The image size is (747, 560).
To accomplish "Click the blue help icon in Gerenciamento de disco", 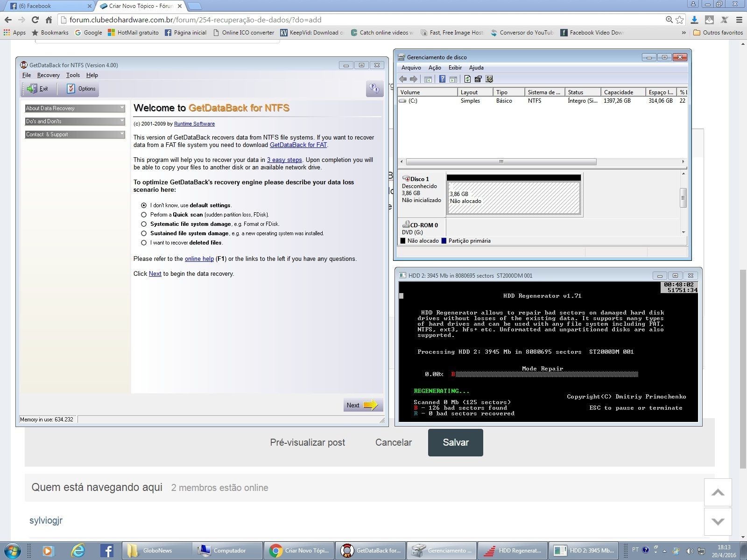I will (x=442, y=79).
